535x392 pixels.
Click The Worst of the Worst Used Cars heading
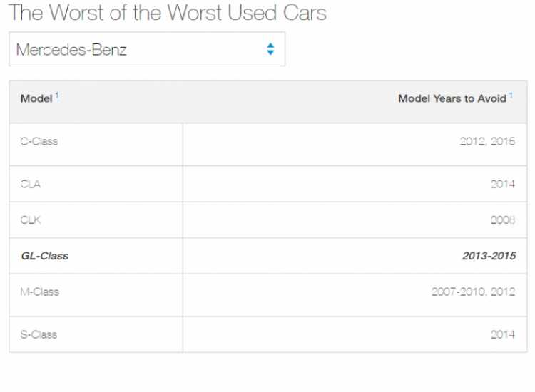[x=167, y=13]
